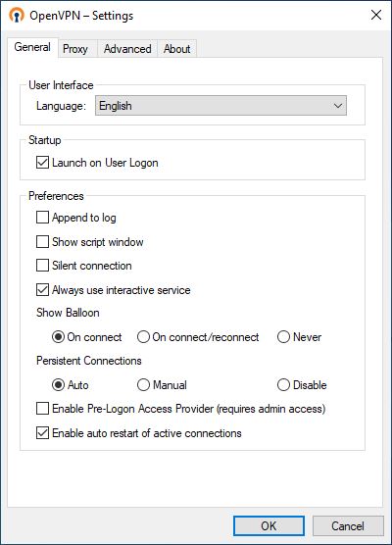392x545 pixels.
Task: Choose Manual persistent connections
Action: [143, 385]
